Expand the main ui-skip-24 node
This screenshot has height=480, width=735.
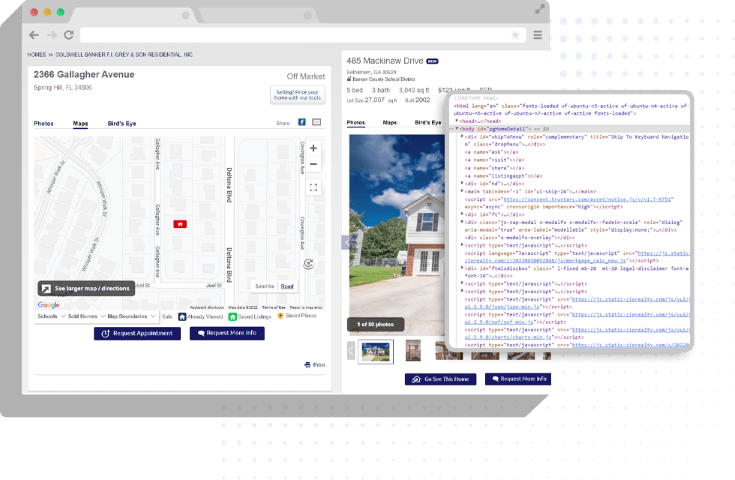462,191
